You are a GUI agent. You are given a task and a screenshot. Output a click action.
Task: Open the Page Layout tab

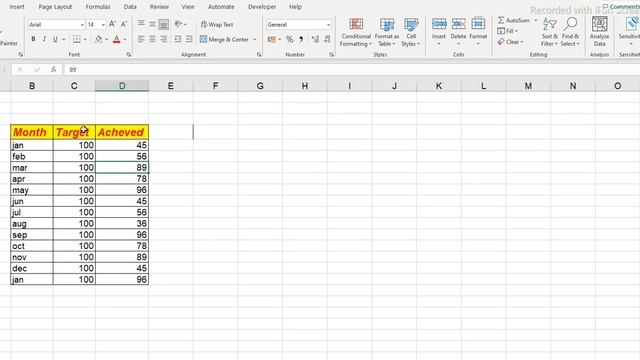click(x=55, y=7)
